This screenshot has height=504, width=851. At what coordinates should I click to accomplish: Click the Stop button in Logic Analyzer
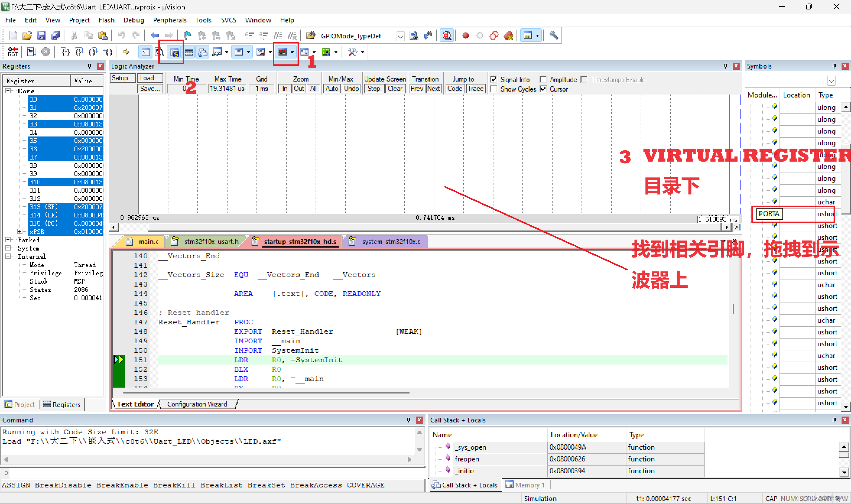[x=373, y=89]
